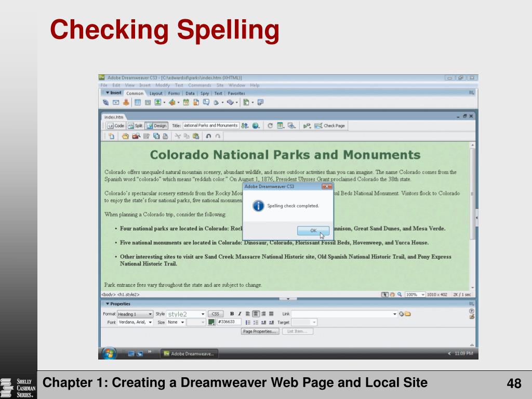Click the CSS button in Properties

point(216,314)
